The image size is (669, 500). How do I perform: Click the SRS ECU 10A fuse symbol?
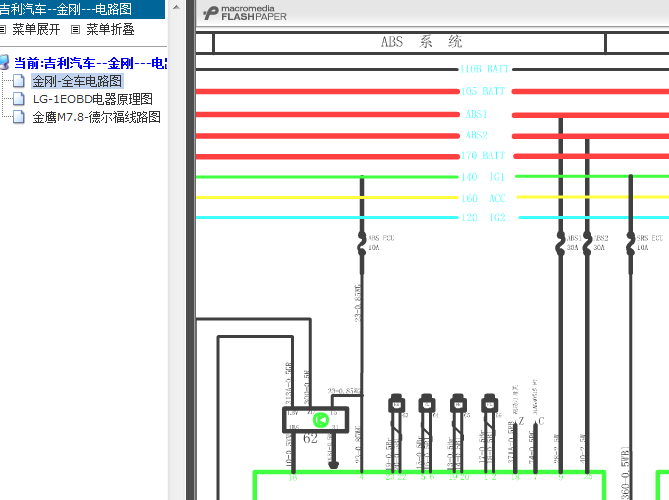tap(630, 241)
